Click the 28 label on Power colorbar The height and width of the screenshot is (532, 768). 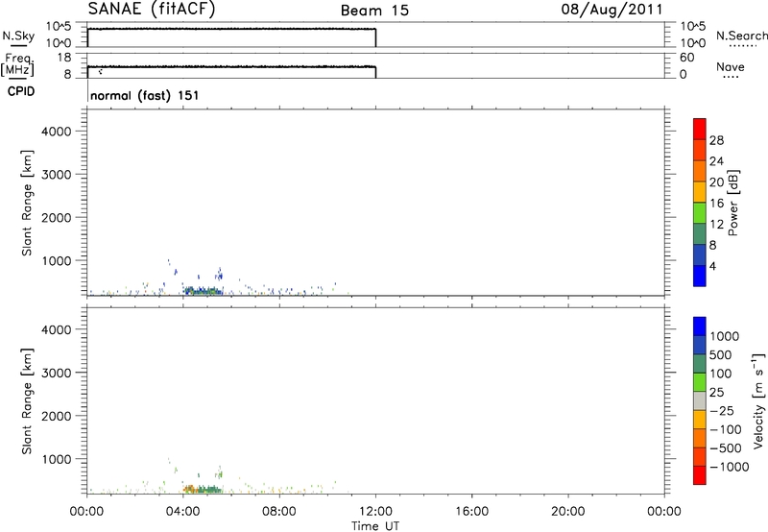[x=716, y=140]
